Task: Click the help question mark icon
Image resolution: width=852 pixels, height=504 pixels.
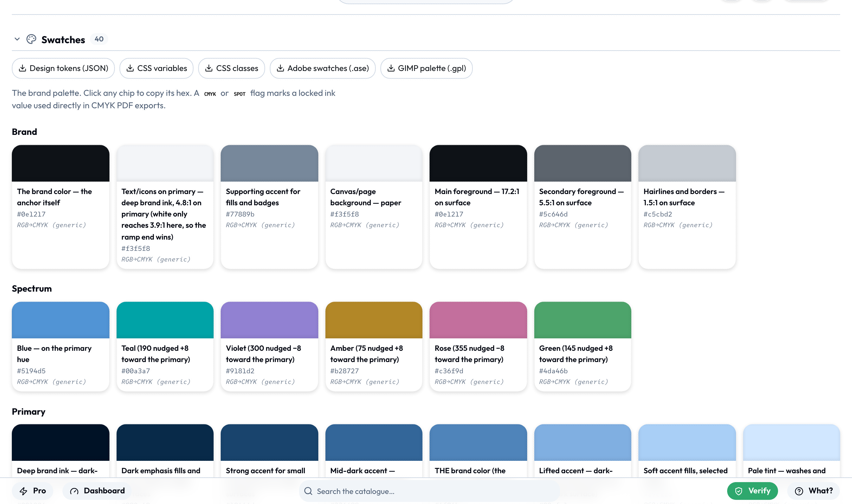Action: click(799, 491)
